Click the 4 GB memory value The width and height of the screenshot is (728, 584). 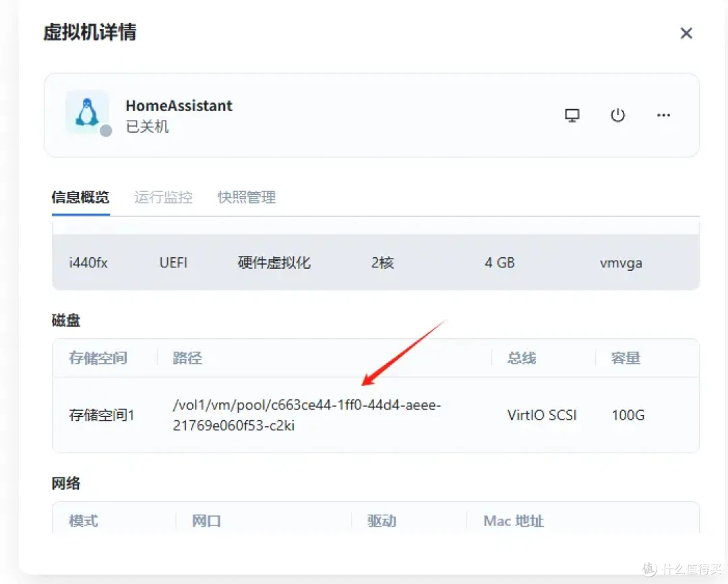[x=499, y=263]
